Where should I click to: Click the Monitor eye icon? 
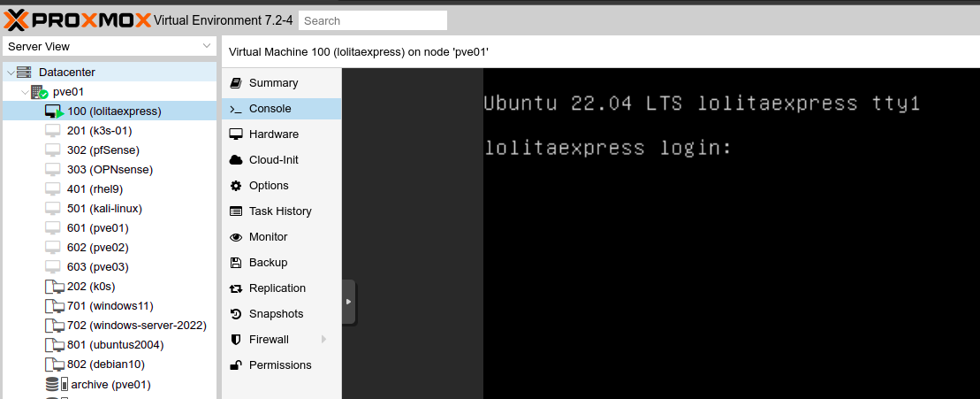coord(236,237)
